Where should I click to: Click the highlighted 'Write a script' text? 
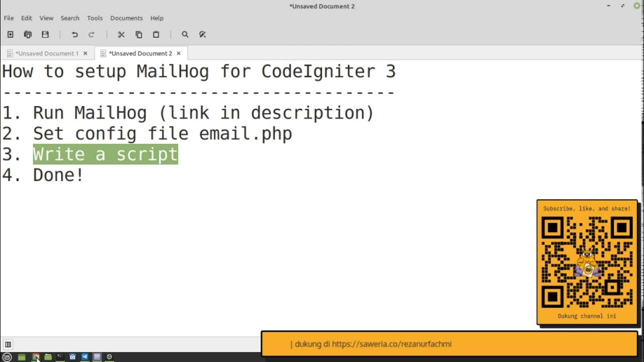[105, 154]
